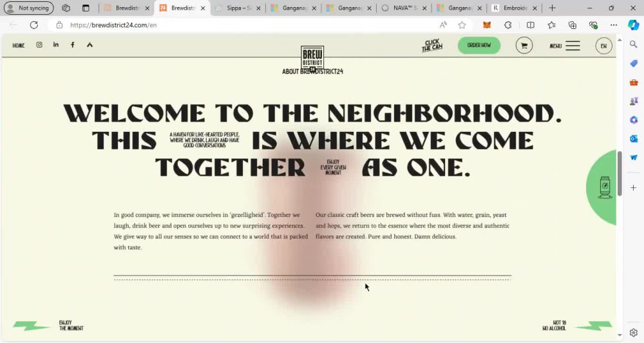The width and height of the screenshot is (644, 343).
Task: Add this page to favorites star
Action: [462, 25]
